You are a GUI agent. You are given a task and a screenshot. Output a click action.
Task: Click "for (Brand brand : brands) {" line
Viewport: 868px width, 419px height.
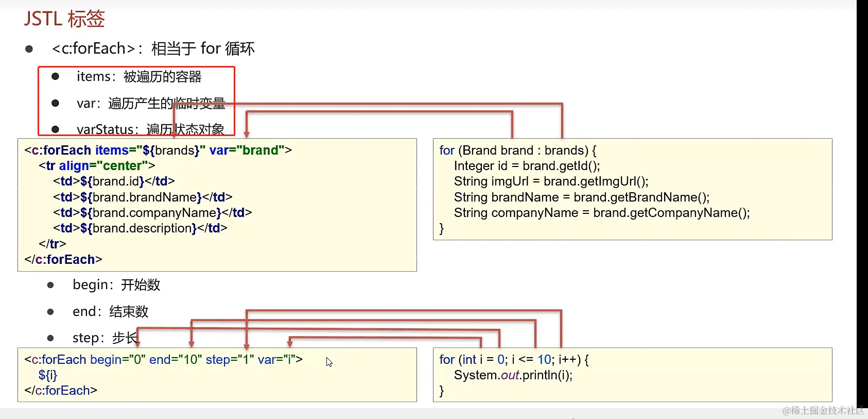coord(518,150)
